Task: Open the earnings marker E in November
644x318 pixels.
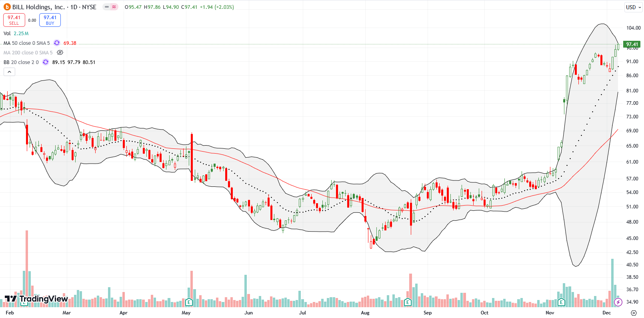Action: 561,302
